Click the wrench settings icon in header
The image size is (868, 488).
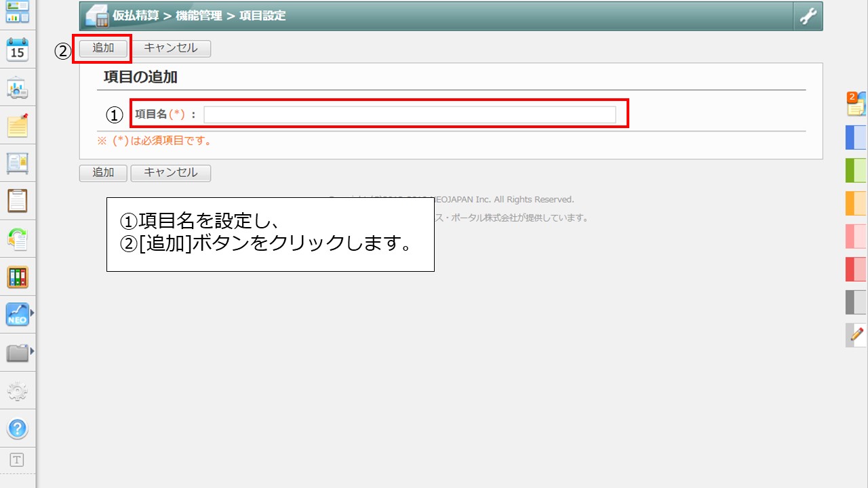tap(808, 16)
